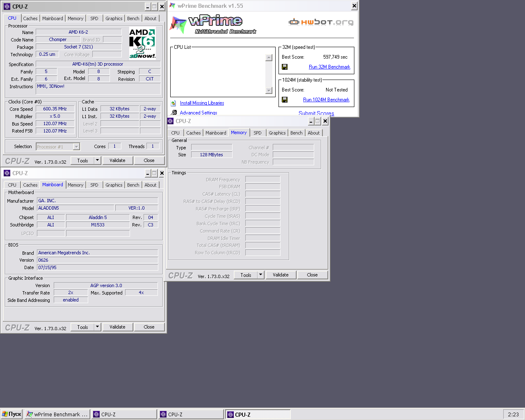Click the Tools button in the Mainboard CPU-Z window
525x420 pixels.
point(83,327)
